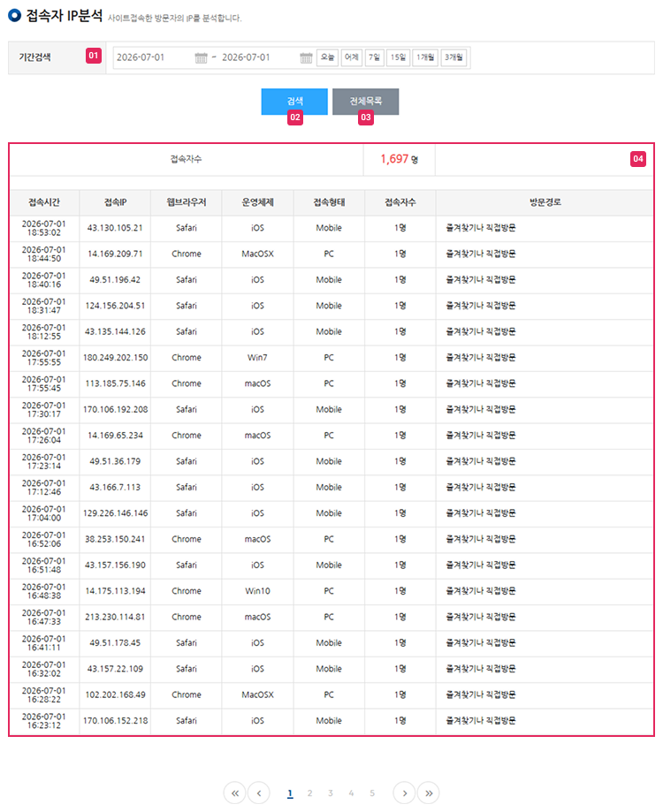Select IP address 49.51.36.179
The image size is (663, 812).
115,461
